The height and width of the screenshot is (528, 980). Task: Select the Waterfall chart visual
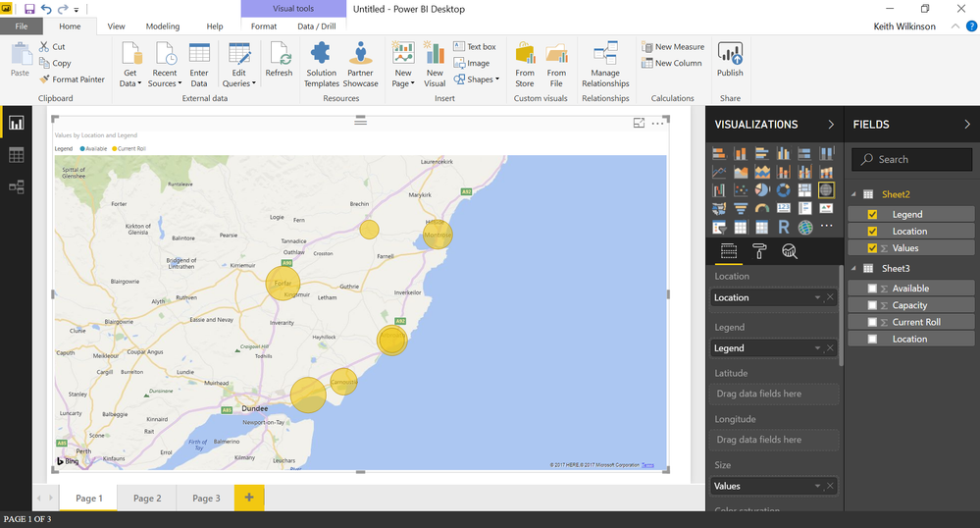point(719,190)
